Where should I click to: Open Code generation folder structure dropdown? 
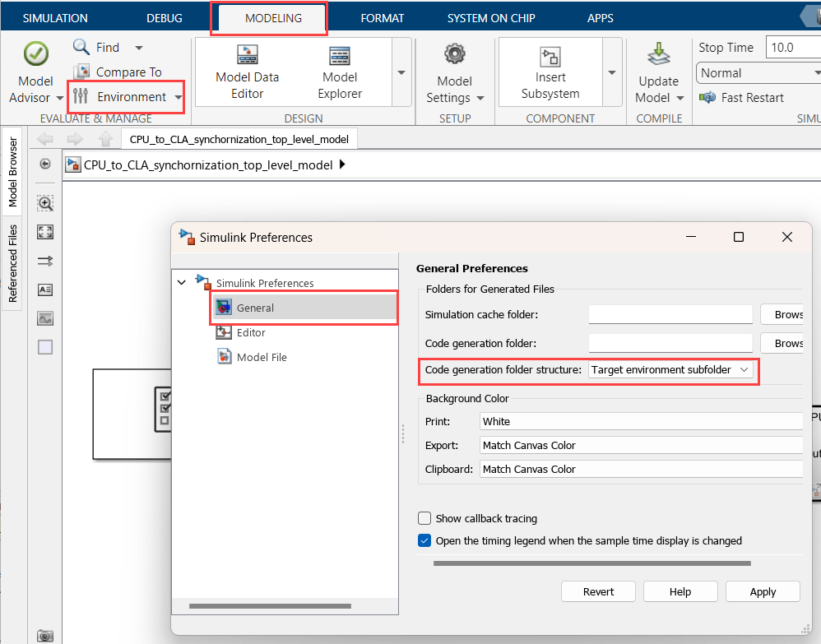click(670, 369)
